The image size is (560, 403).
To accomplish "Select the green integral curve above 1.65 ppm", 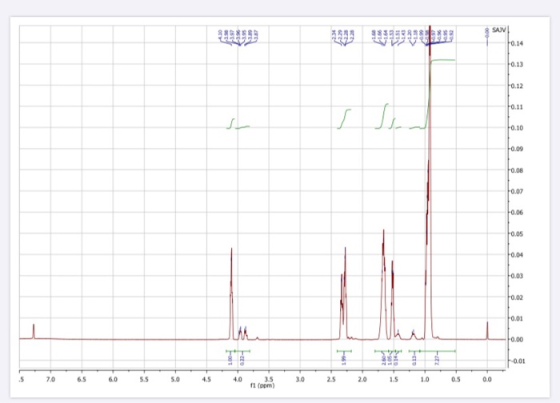I will (382, 116).
